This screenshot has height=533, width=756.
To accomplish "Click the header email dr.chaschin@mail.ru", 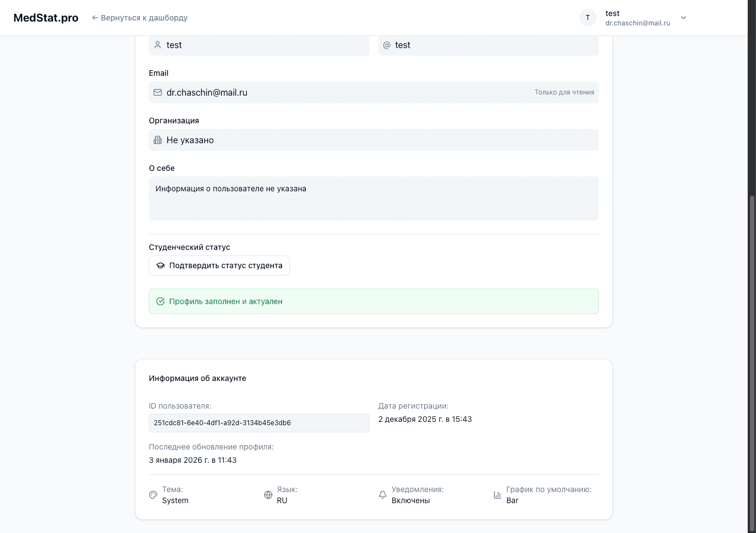I will click(x=638, y=23).
